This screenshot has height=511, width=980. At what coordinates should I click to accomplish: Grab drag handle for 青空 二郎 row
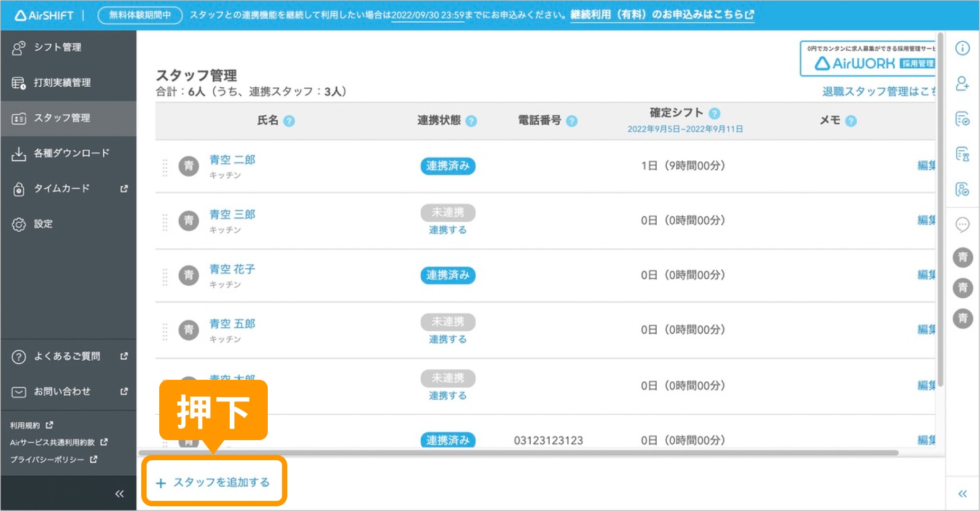tap(165, 167)
